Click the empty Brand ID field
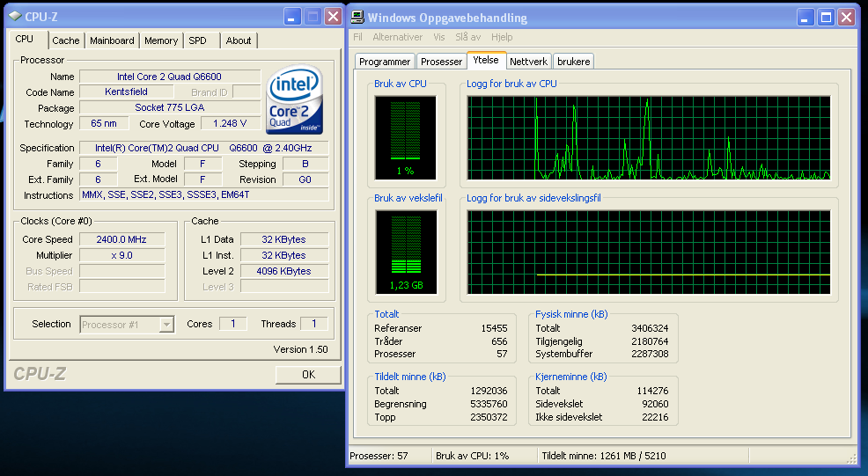868x476 pixels. click(246, 92)
